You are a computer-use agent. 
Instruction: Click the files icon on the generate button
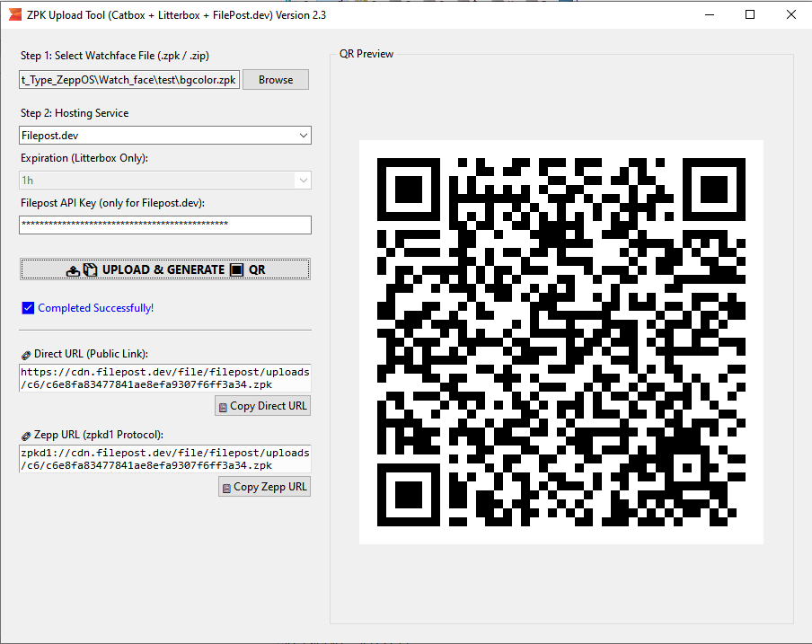[x=90, y=269]
